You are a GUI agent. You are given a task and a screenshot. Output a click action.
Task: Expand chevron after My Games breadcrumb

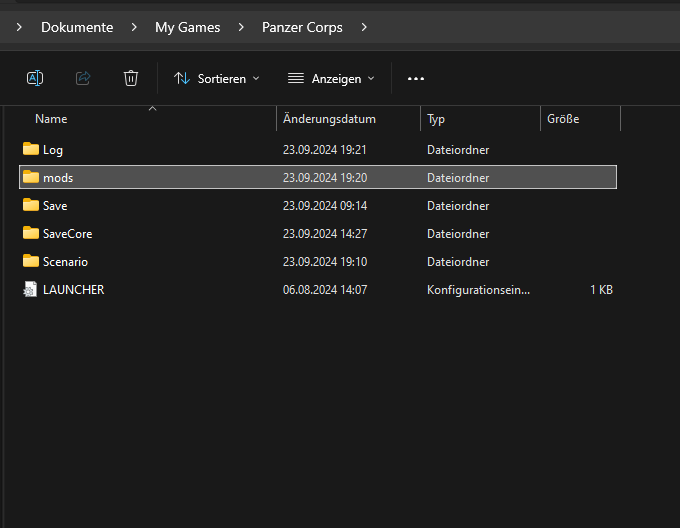(241, 27)
